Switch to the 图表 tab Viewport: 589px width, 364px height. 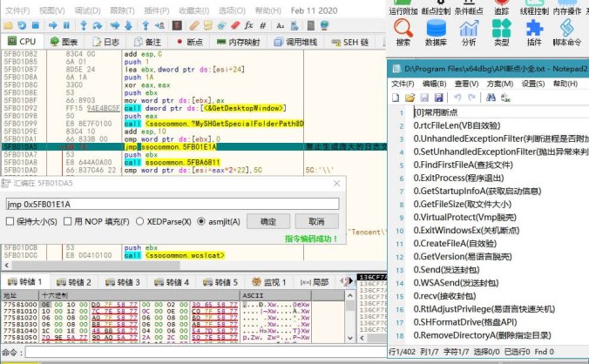(64, 42)
